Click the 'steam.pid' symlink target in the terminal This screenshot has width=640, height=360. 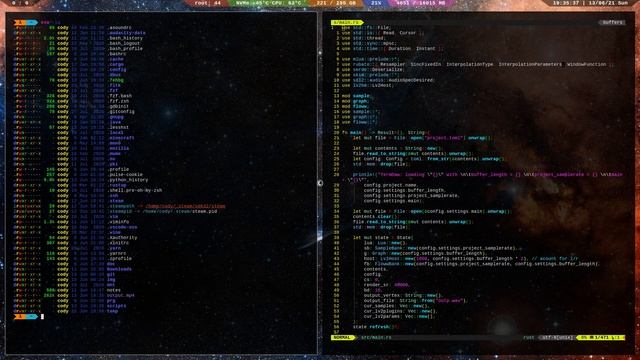click(204, 211)
